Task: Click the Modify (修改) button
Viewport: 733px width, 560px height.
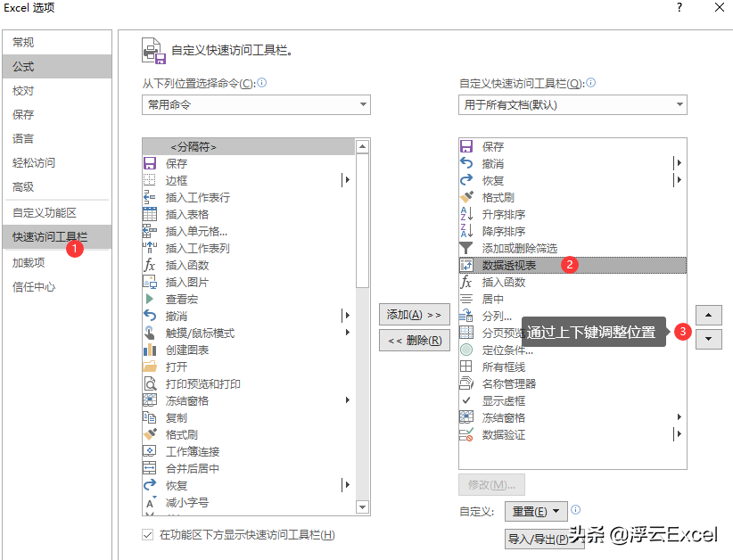Action: [x=491, y=485]
